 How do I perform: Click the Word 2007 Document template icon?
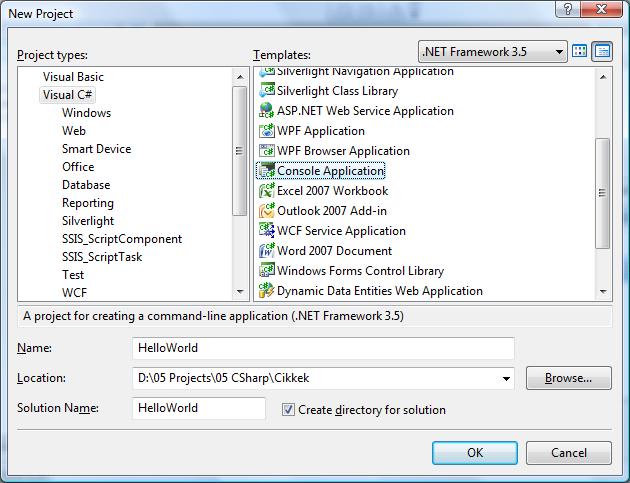point(267,251)
